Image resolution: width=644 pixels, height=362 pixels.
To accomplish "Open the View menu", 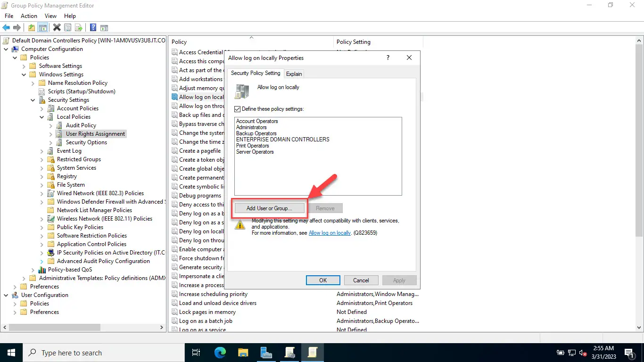I will (x=50, y=16).
